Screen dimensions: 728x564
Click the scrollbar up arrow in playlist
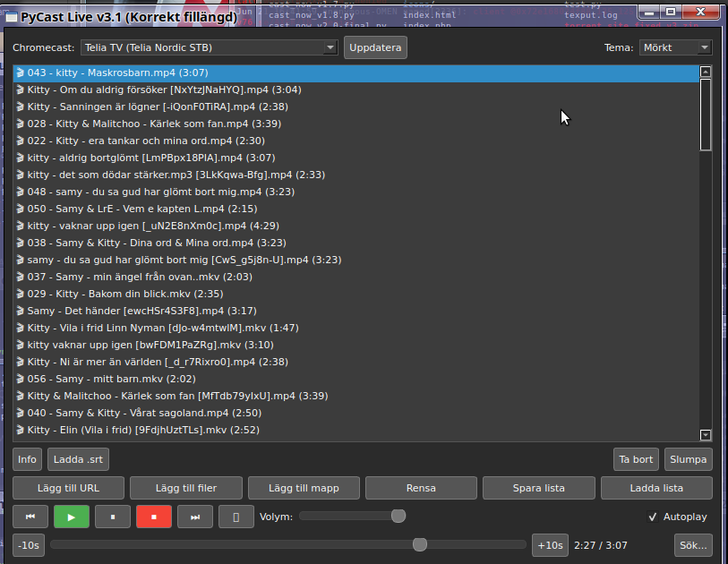[x=706, y=73]
